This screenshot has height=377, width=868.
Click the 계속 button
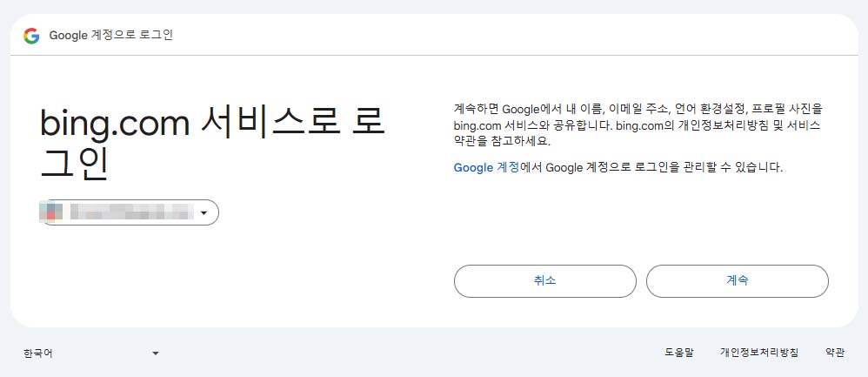737,281
